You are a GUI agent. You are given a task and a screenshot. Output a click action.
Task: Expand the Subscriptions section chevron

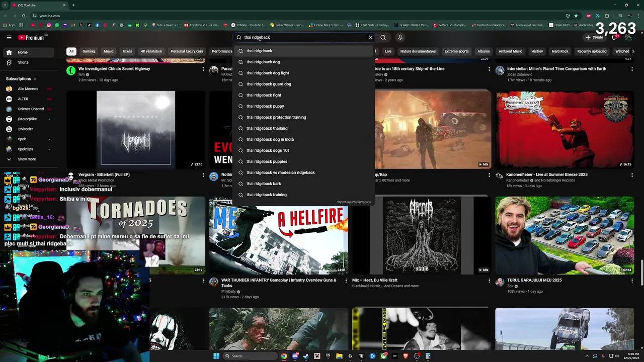[x=35, y=79]
